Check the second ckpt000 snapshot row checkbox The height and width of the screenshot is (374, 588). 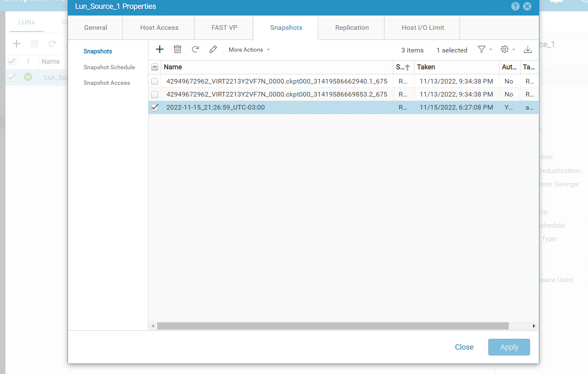[x=155, y=94]
